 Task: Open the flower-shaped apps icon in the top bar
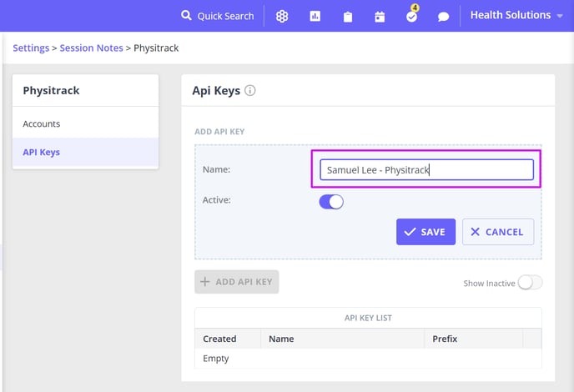click(x=282, y=16)
